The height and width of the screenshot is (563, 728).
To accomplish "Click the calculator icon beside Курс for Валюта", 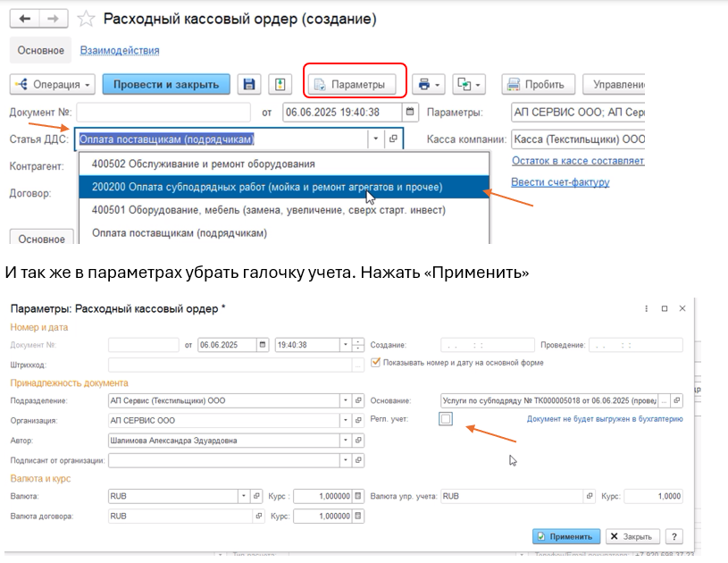I will [358, 496].
